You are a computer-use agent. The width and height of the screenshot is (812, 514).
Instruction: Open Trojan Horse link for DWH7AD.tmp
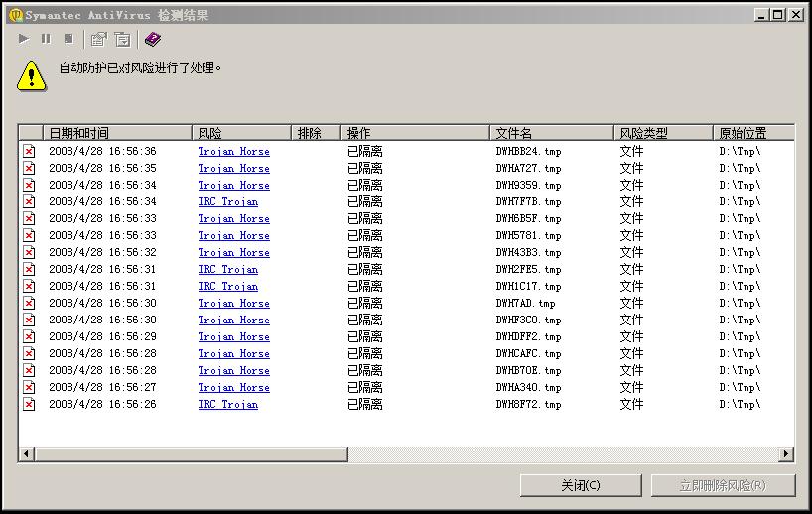[234, 304]
